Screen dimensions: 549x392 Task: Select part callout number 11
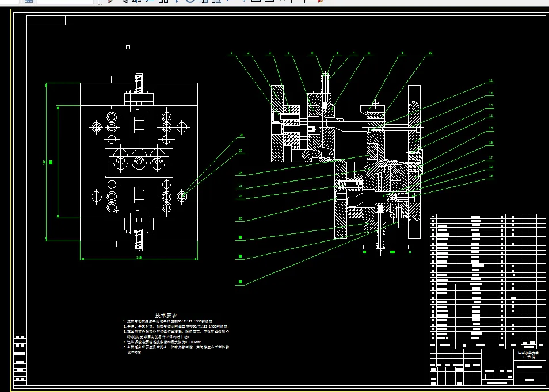pos(491,81)
